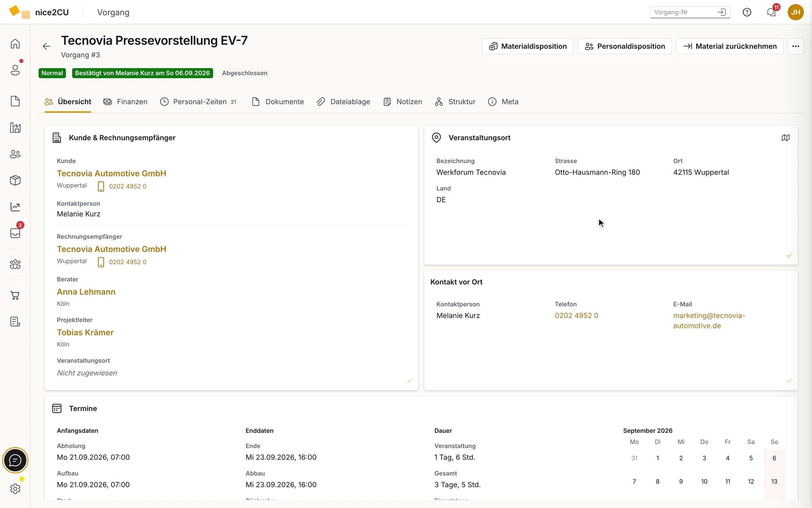
Task: Open Projektleiter Tobias Krämer
Action: point(85,333)
